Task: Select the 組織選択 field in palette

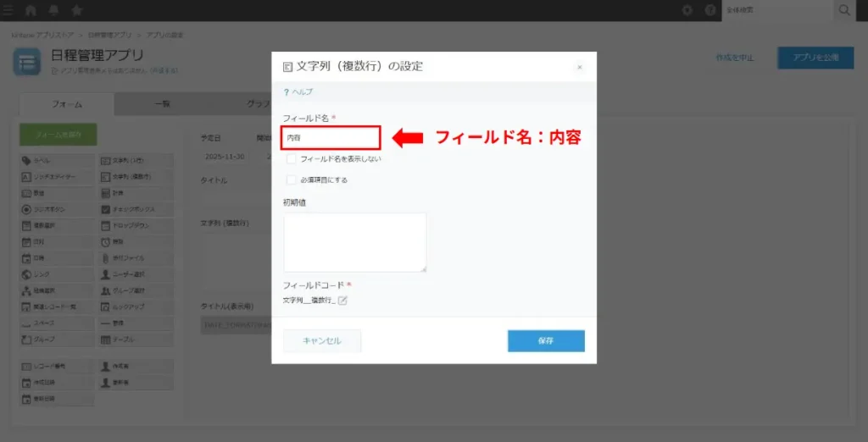Action: [57, 290]
